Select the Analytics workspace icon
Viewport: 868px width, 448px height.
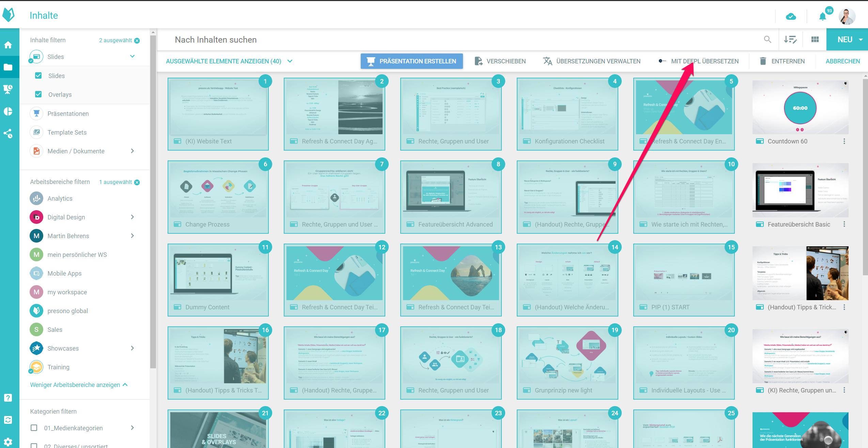pos(36,198)
